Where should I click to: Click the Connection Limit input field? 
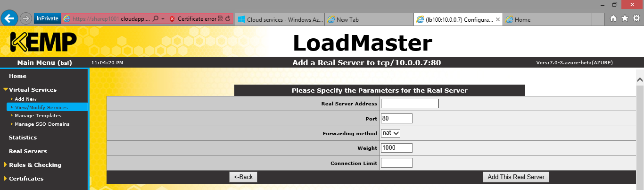(x=396, y=163)
